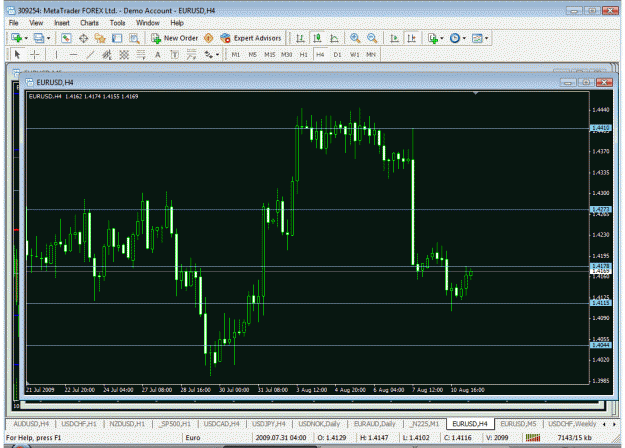The height and width of the screenshot is (448, 625).
Task: Open the New Chart dropdown arrow
Action: click(26, 38)
